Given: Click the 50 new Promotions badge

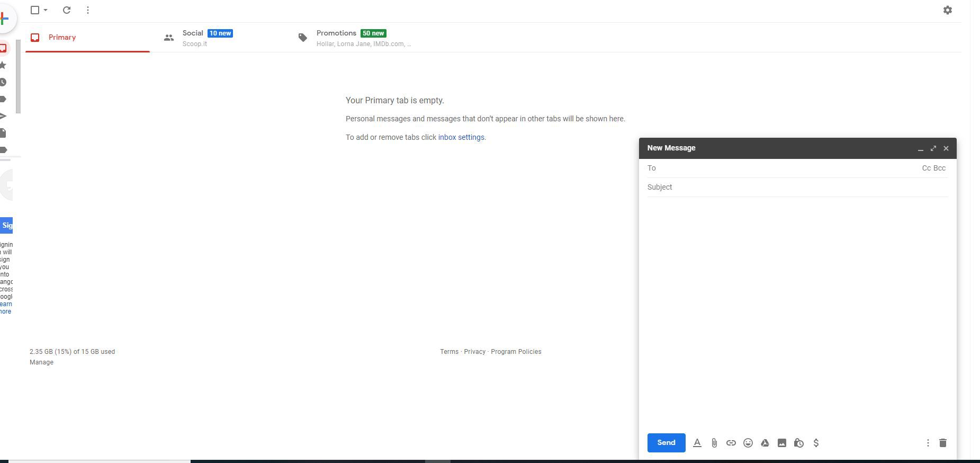Looking at the screenshot, I should pos(373,33).
